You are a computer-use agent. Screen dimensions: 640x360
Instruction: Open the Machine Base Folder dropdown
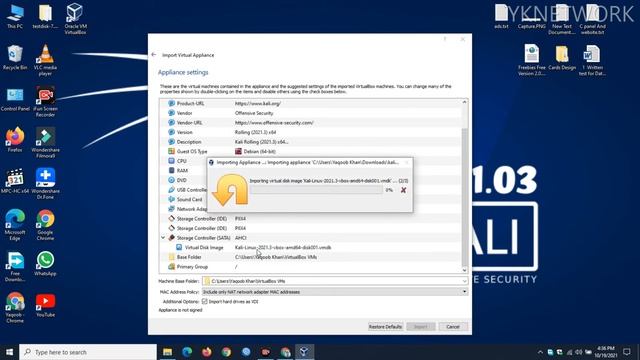tap(335, 281)
